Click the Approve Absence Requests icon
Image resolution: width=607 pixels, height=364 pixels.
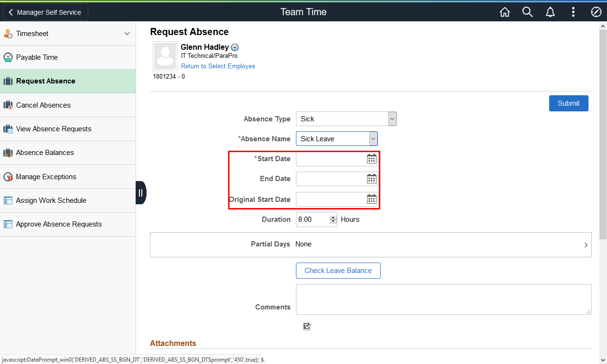tap(8, 224)
